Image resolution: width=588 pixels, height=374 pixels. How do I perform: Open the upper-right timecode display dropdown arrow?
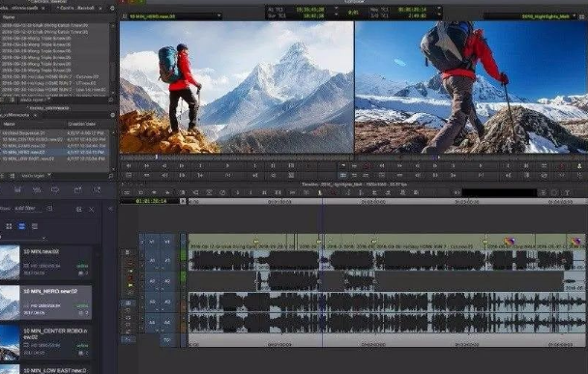[439, 8]
